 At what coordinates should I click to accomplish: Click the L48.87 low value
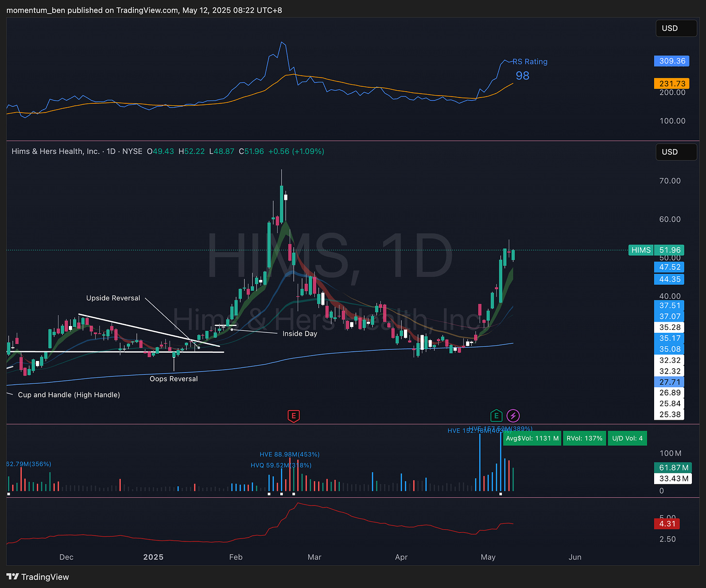[222, 151]
